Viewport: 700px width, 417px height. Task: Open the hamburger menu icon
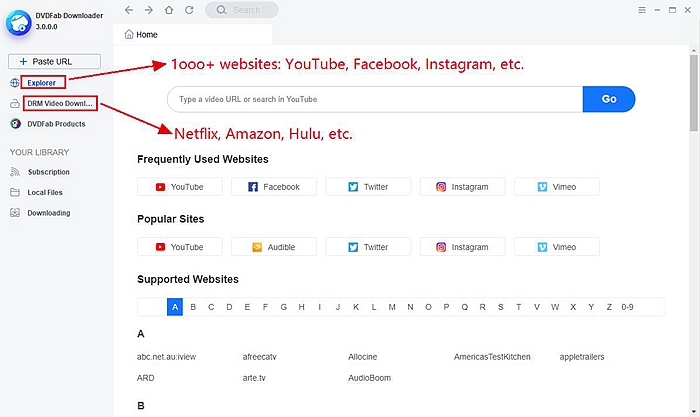tap(642, 10)
